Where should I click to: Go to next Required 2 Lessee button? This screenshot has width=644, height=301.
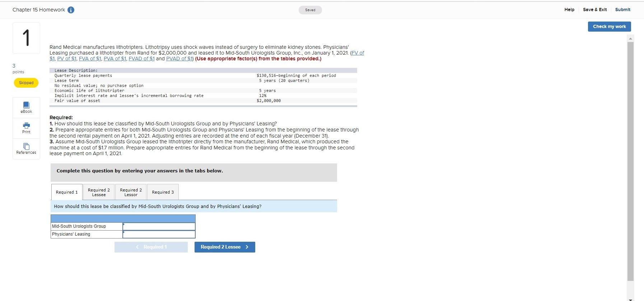click(225, 247)
